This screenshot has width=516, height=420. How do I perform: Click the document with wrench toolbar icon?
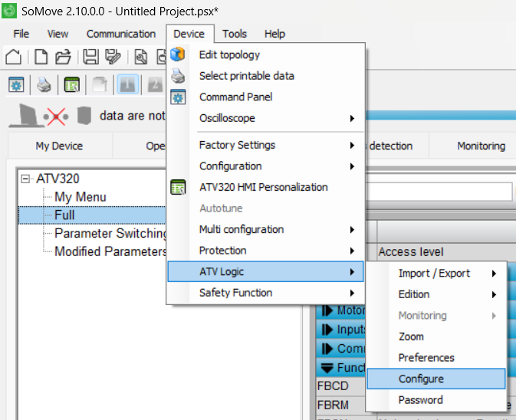[141, 57]
